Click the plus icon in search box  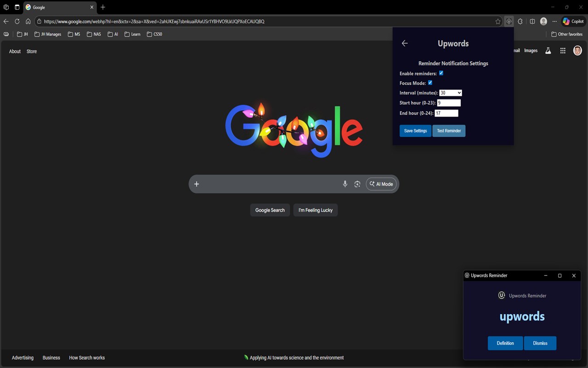(x=197, y=184)
